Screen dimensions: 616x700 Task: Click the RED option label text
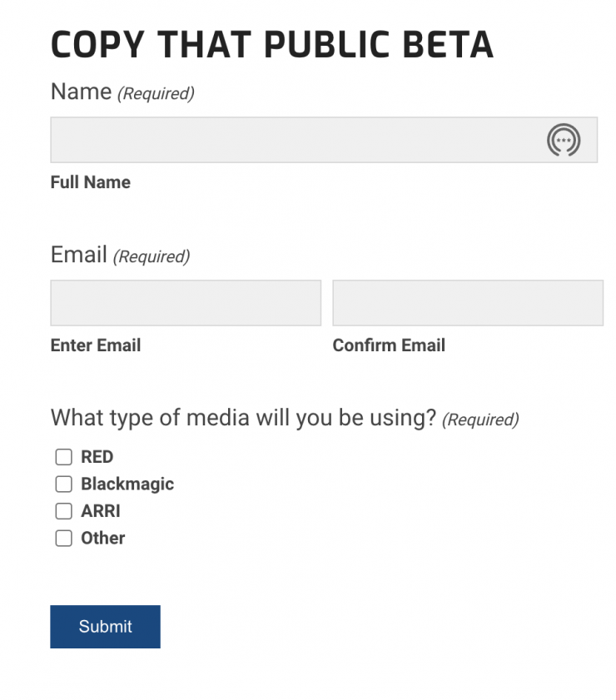coord(97,457)
